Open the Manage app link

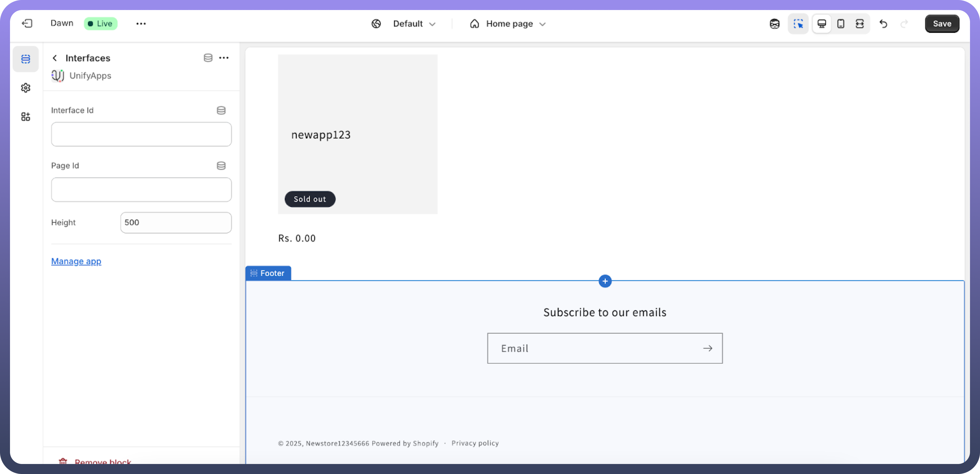pos(76,261)
